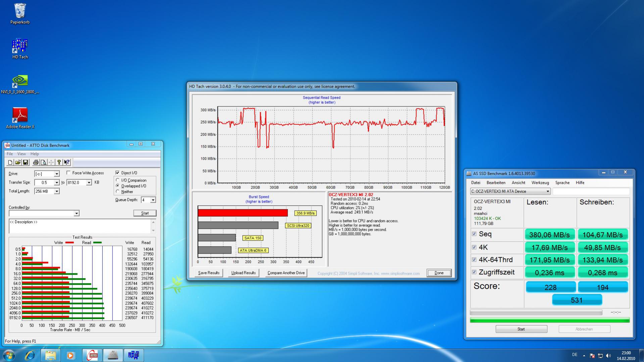The image size is (644, 362).
Task: Open the OCZ-VERTEX3 drive selector in AS SSD
Action: [x=510, y=191]
